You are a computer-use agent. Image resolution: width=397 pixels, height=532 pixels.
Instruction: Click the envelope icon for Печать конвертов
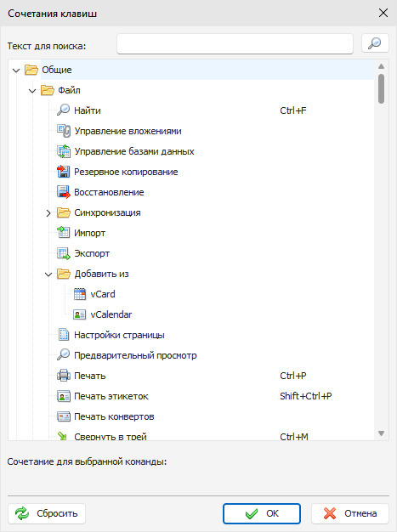coord(64,416)
